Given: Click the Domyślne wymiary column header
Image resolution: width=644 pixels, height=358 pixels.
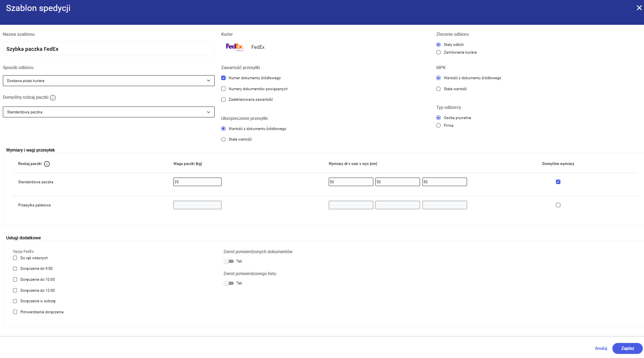Looking at the screenshot, I should [558, 164].
